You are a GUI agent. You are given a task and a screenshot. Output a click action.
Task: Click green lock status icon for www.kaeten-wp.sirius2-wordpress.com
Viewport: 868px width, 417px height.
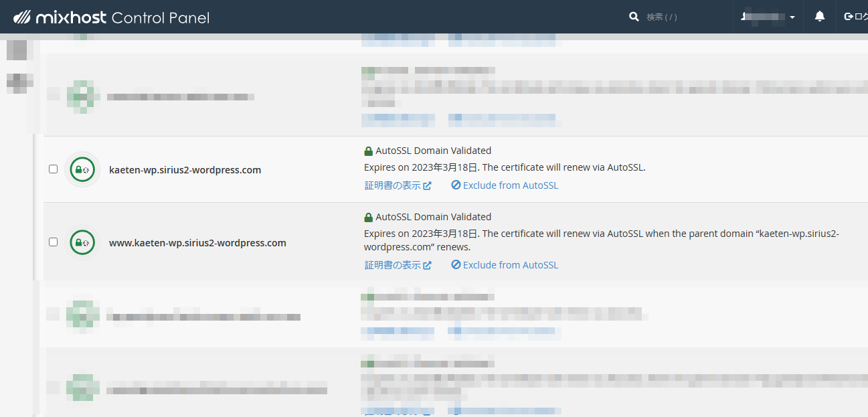click(x=82, y=242)
